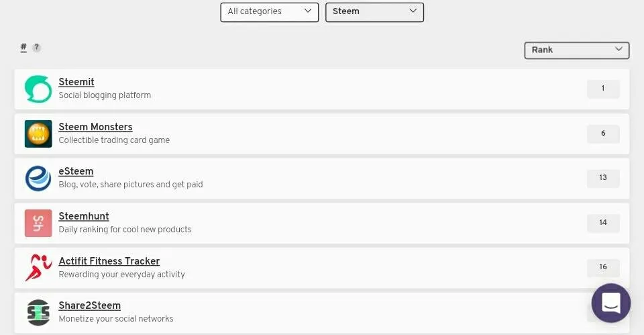Click the Actifit Fitness Tracker runner logo
Screen dimensions: 644x335
click(38, 268)
